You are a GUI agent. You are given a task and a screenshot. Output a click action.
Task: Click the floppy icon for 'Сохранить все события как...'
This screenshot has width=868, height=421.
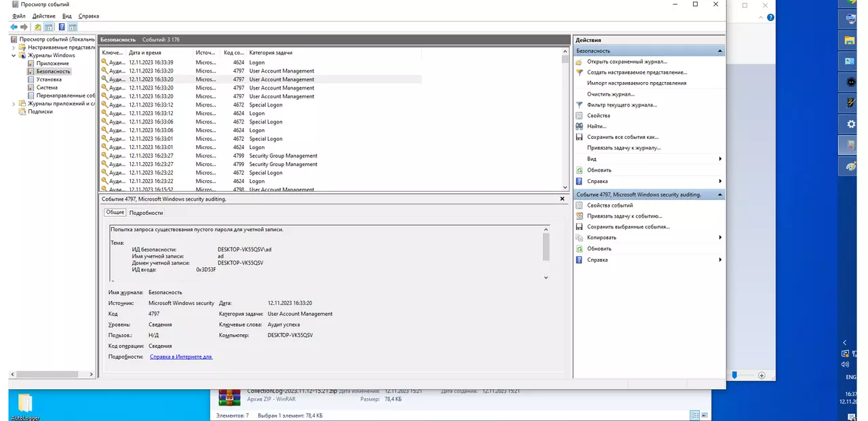point(579,137)
